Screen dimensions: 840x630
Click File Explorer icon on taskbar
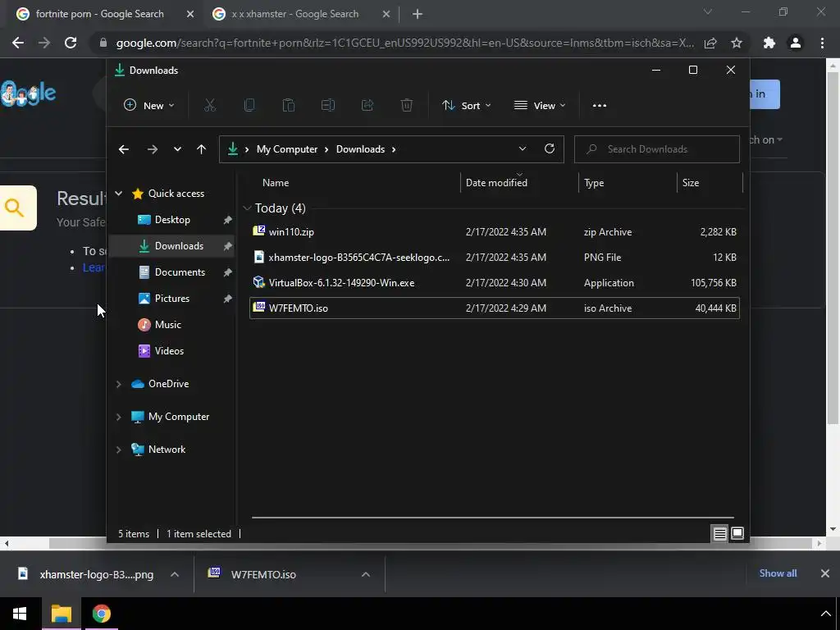pos(61,614)
